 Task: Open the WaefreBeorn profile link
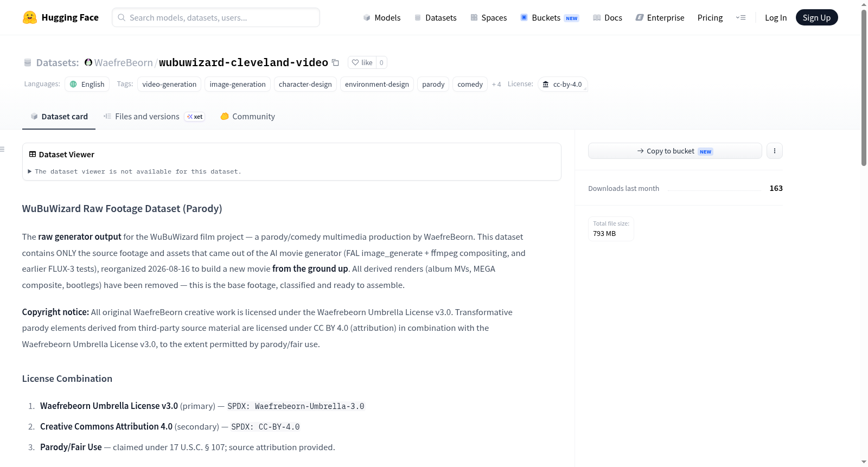[x=124, y=62]
